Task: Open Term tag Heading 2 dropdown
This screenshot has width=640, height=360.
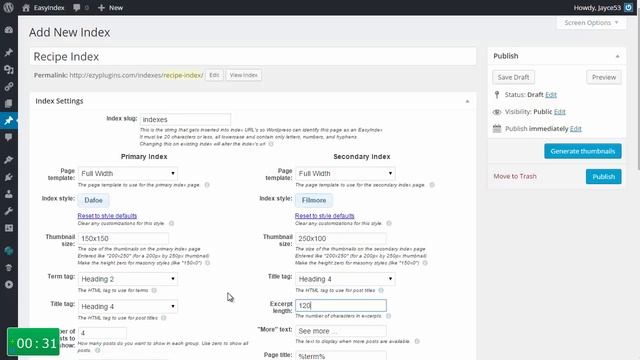Action: [128, 279]
